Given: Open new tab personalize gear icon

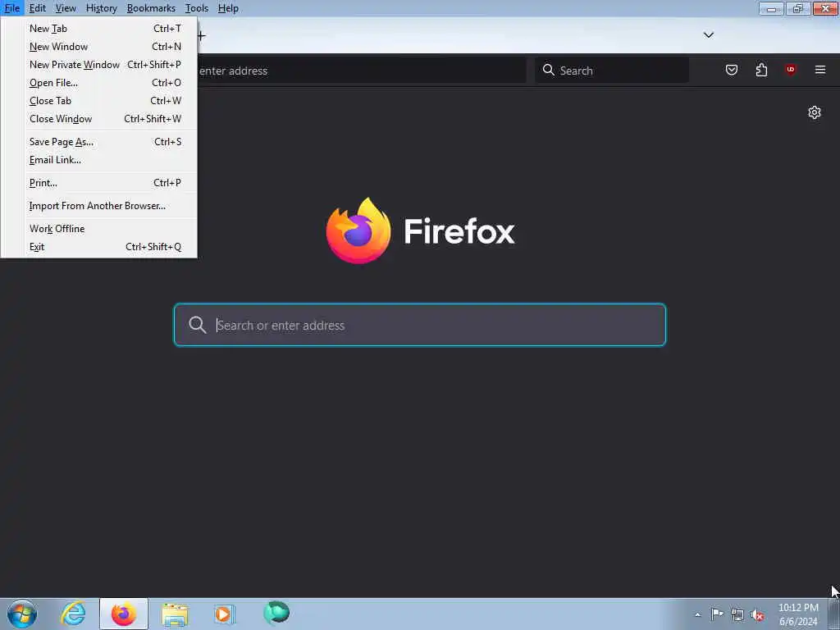Looking at the screenshot, I should tap(815, 112).
